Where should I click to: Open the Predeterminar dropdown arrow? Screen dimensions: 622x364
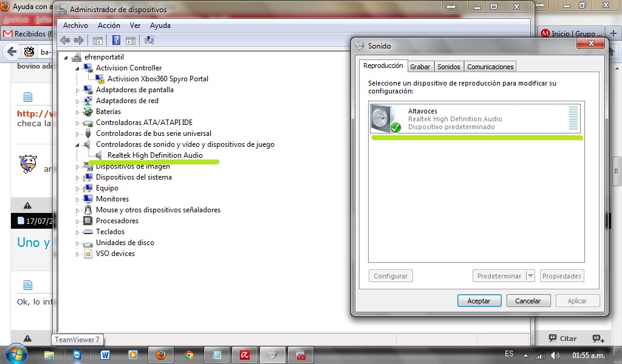pos(530,275)
